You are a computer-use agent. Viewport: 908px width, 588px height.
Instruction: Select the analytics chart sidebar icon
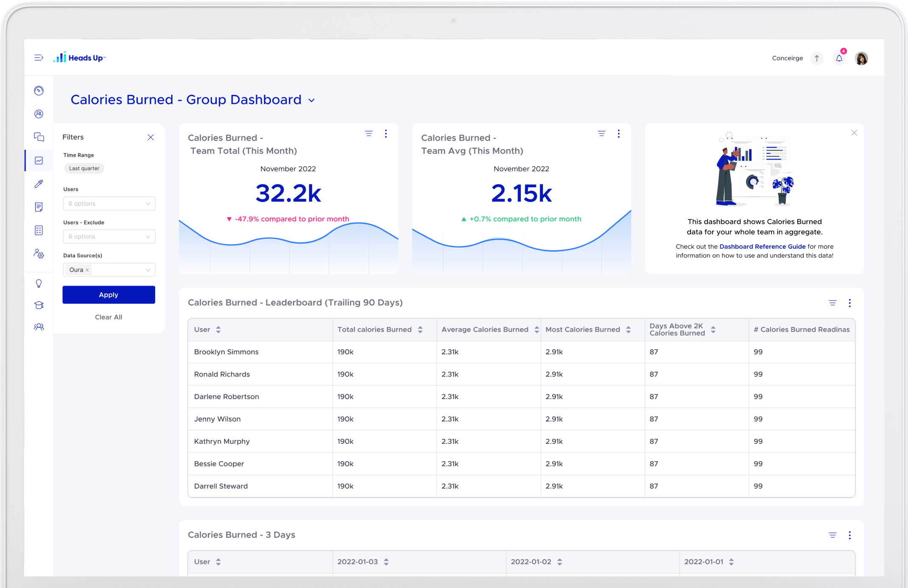39,161
